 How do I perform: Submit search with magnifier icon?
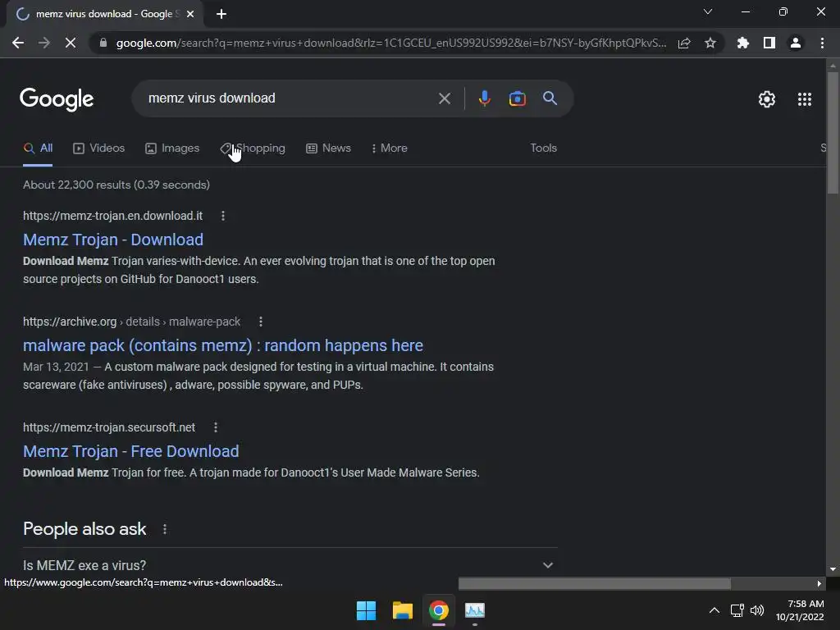pos(550,98)
